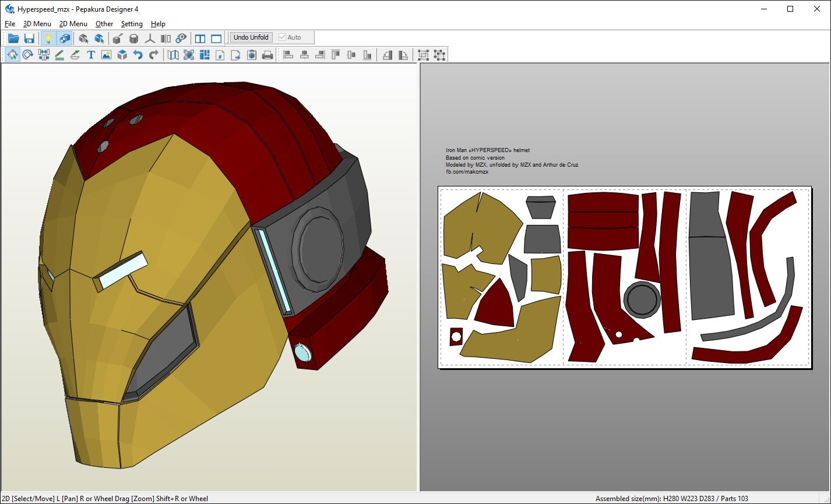This screenshot has width=831, height=504.
Task: Rotate part clockwise with align icon
Action: (x=403, y=55)
